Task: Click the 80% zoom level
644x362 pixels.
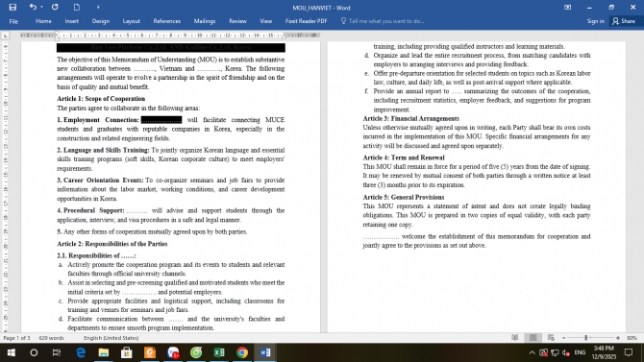Action: click(x=632, y=338)
